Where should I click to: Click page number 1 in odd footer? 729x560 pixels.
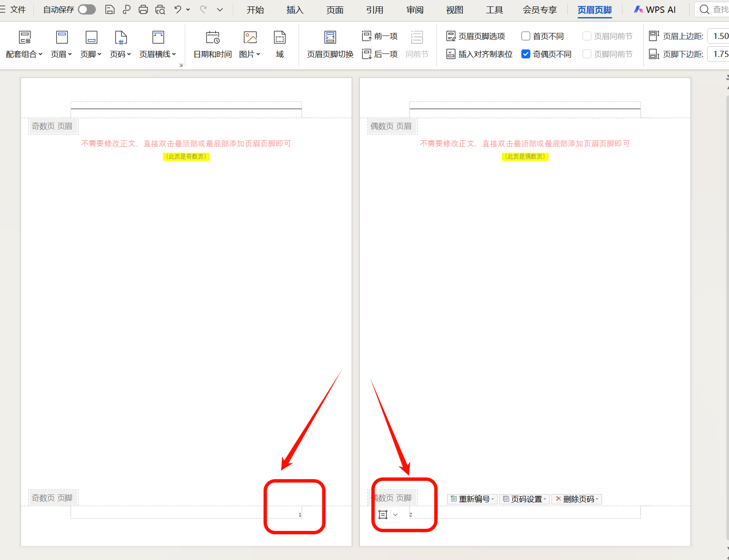300,515
